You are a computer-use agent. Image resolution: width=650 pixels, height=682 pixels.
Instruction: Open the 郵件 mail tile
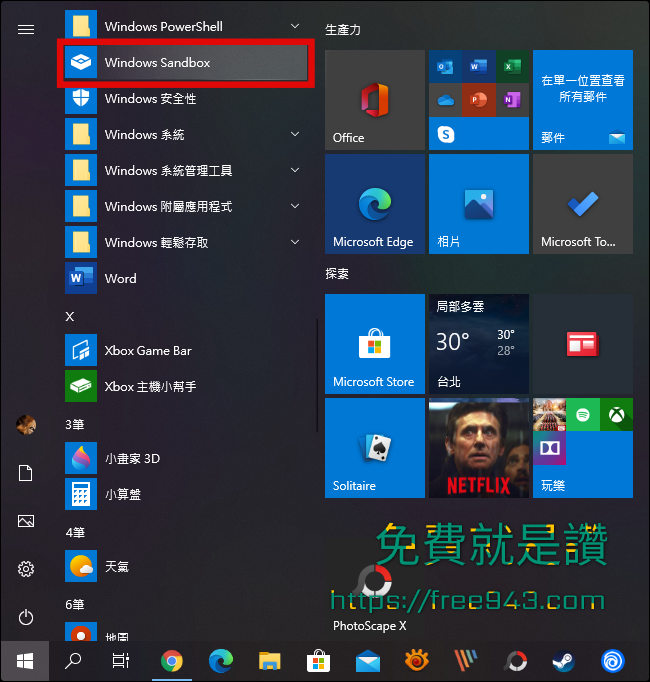click(583, 100)
